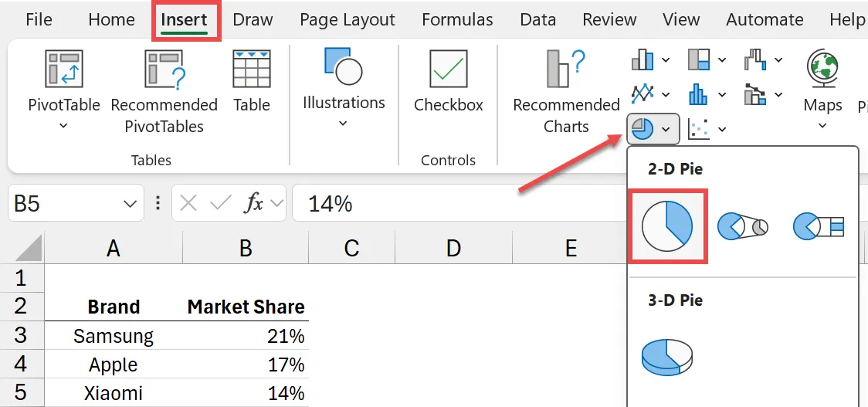Open the pie chart dropdown arrow
The image size is (868, 407).
click(666, 129)
